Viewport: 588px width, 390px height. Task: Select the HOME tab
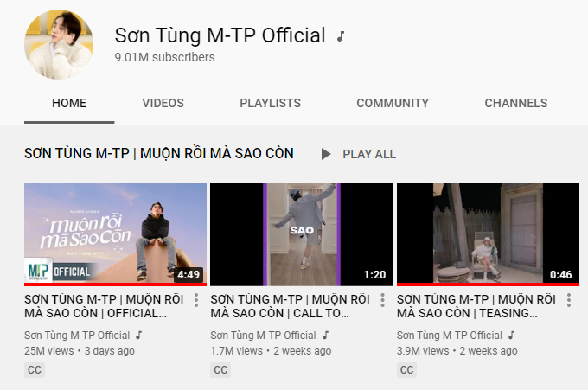(x=69, y=103)
